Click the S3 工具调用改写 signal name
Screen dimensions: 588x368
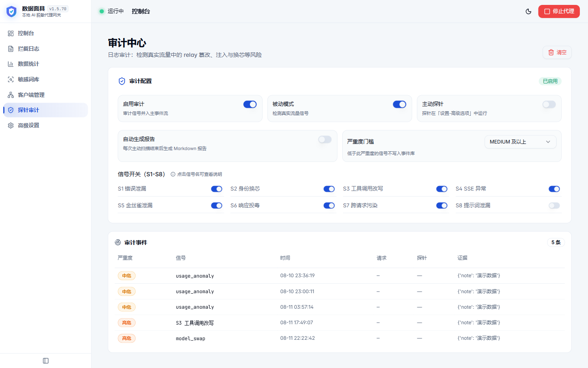363,189
